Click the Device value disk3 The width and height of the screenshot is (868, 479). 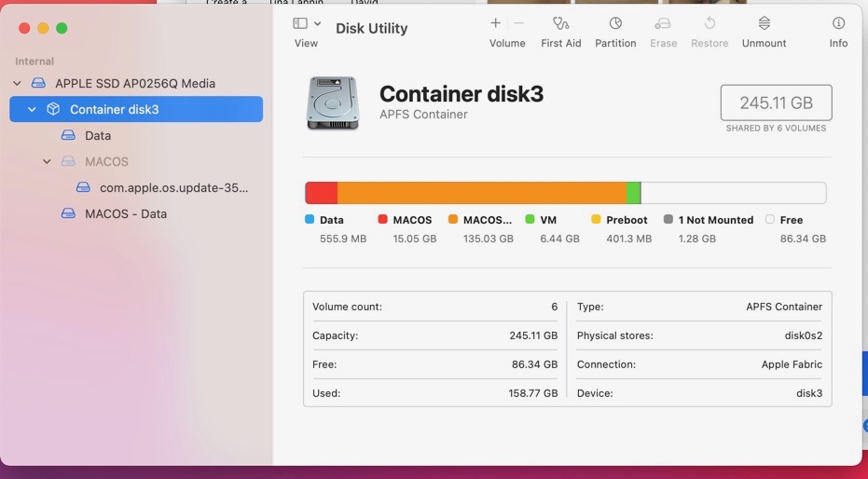pyautogui.click(x=809, y=394)
